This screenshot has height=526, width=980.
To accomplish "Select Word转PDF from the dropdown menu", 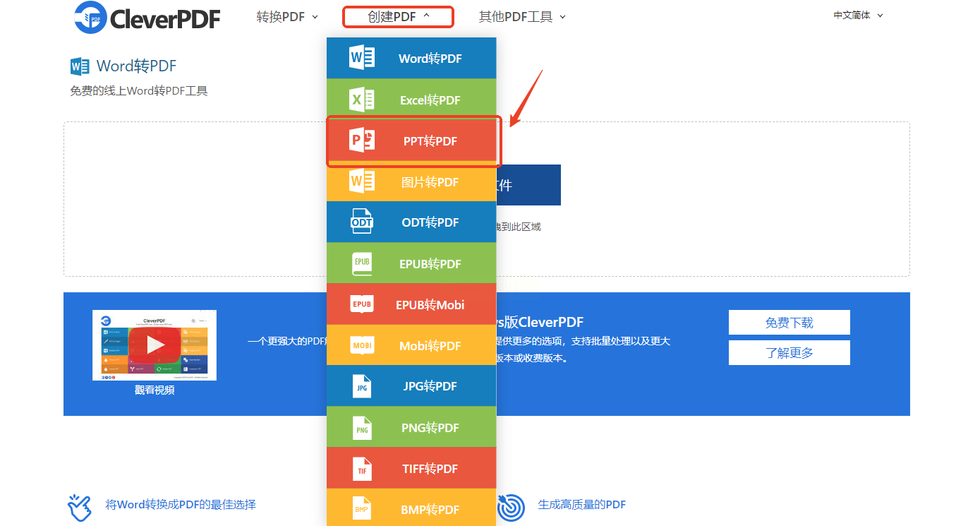I will 411,59.
